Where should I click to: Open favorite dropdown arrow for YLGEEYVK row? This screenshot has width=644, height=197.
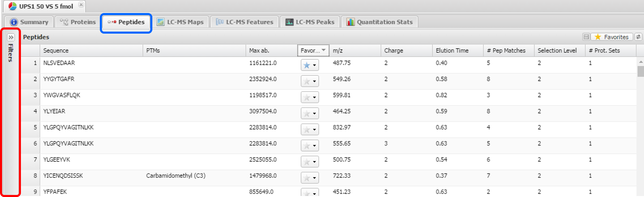click(x=314, y=162)
